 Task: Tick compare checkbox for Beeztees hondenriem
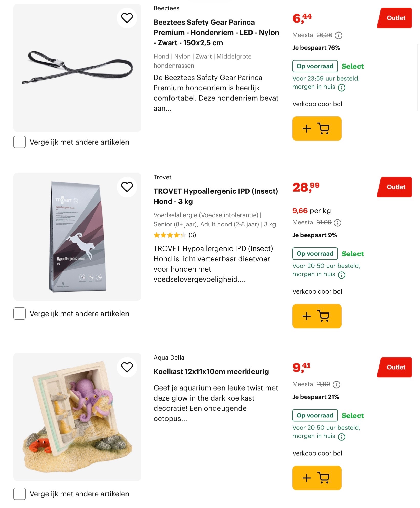[x=19, y=142]
